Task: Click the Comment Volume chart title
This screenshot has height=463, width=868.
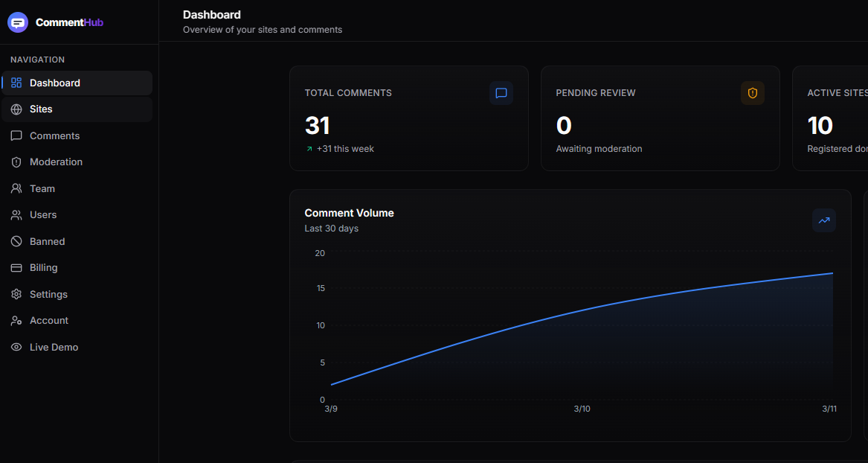Action: tap(350, 213)
